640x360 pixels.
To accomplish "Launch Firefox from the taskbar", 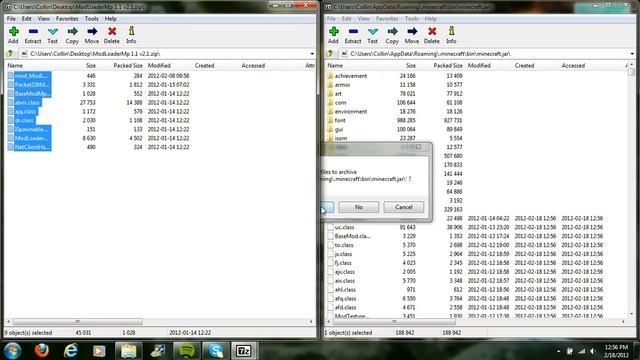I will [41, 351].
